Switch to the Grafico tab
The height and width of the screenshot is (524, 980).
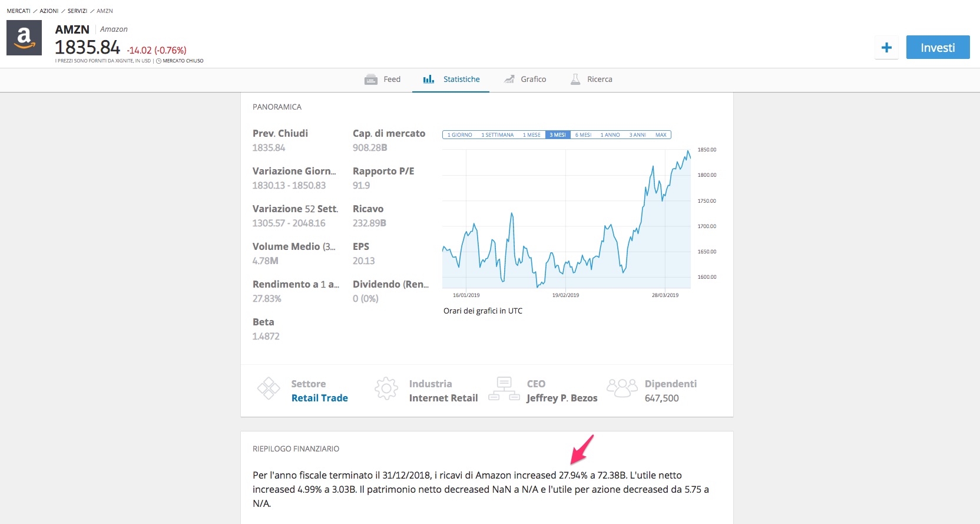[525, 80]
